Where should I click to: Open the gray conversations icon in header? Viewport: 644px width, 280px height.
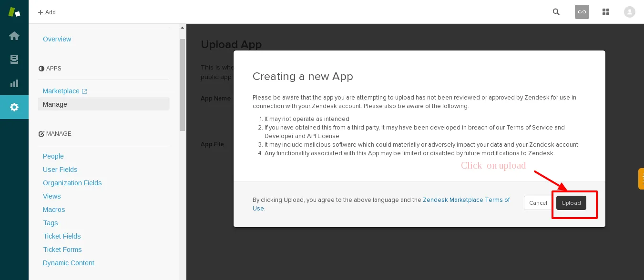coord(582,12)
